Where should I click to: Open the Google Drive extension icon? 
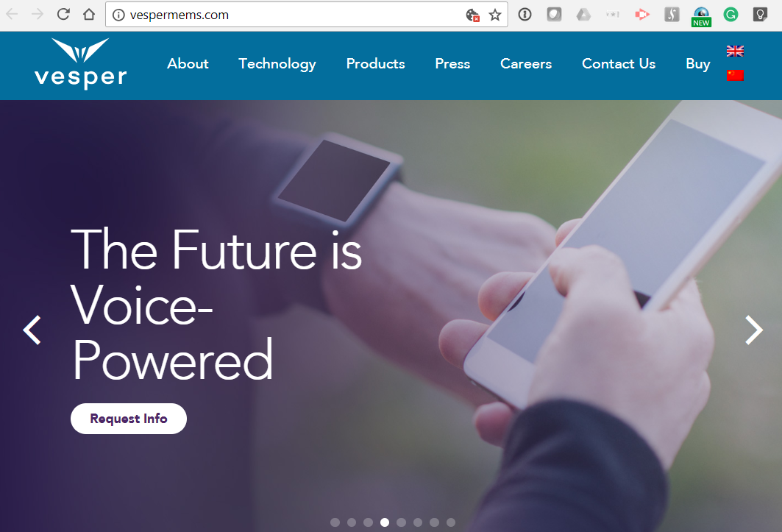click(583, 15)
